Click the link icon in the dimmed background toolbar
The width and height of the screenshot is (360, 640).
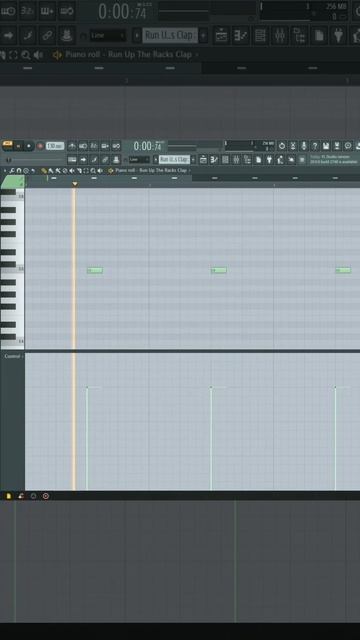[x=47, y=35]
